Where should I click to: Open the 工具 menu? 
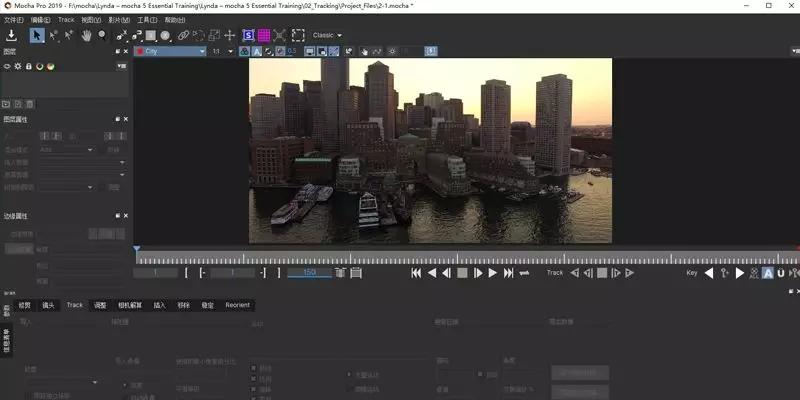click(147, 20)
